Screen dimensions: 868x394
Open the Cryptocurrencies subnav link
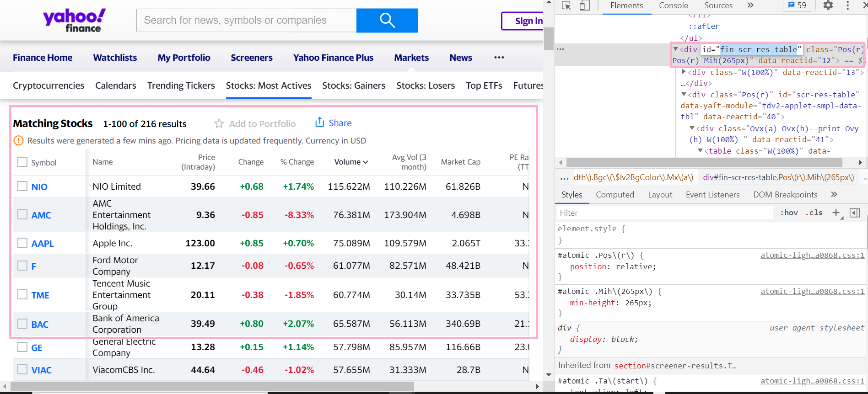pyautogui.click(x=49, y=85)
